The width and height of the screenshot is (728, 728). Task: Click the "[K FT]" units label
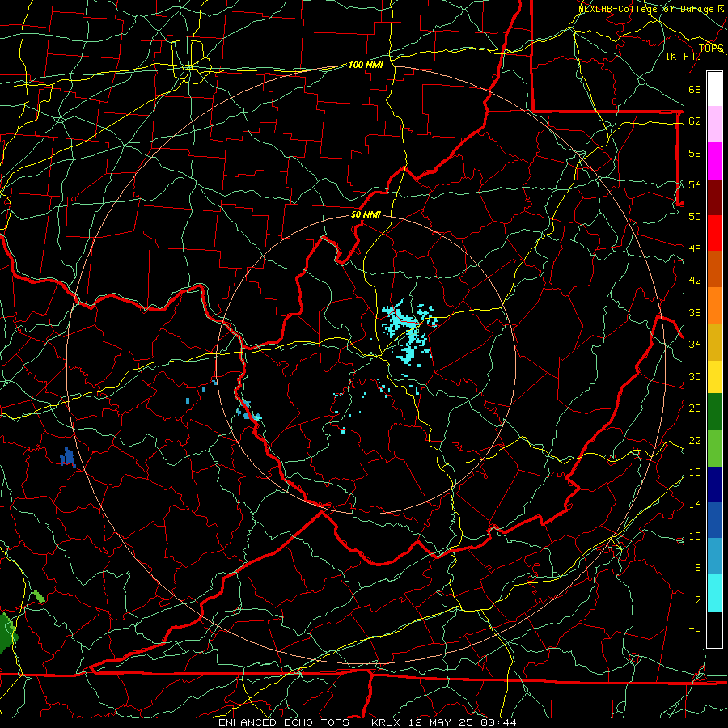pos(684,56)
